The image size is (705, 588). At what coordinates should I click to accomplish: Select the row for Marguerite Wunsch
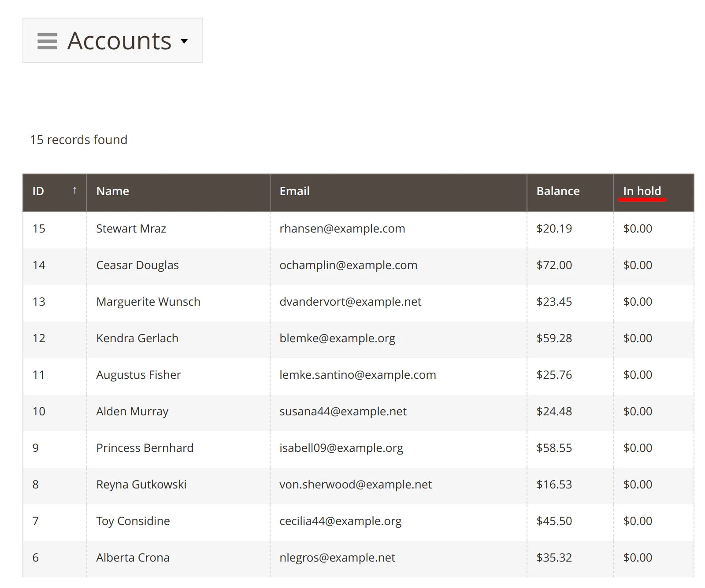[148, 301]
